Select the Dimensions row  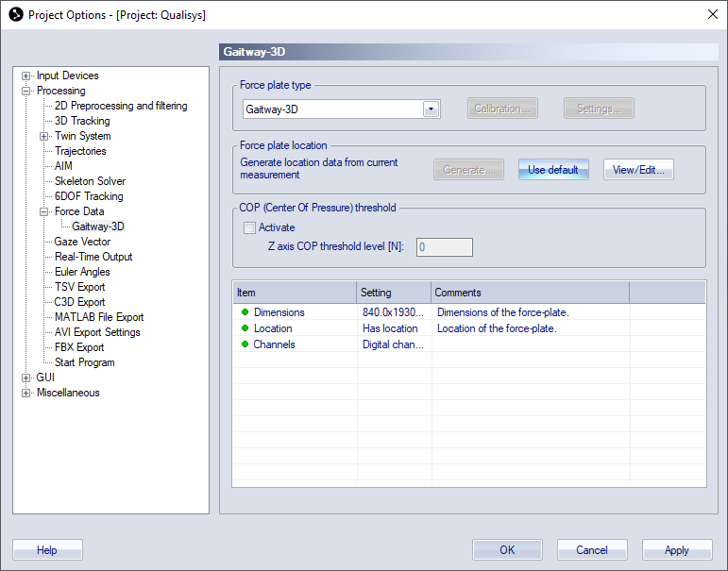[x=469, y=312]
